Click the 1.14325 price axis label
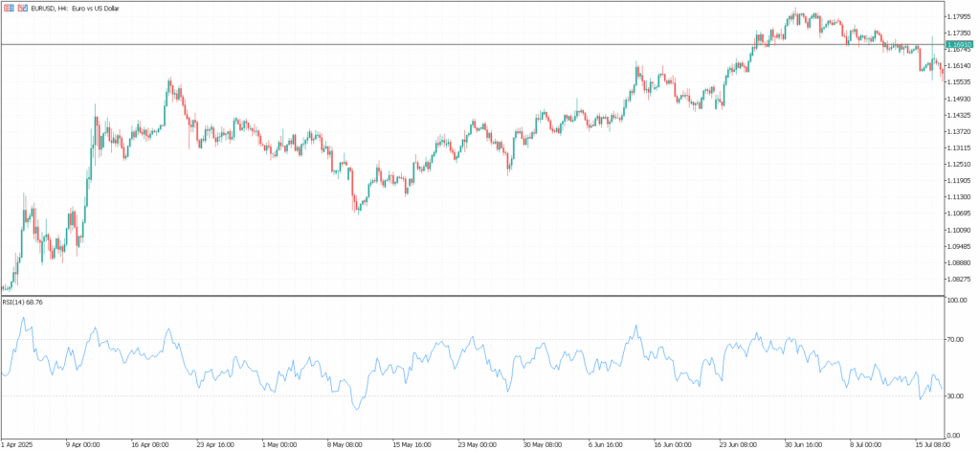This screenshot has height=451, width=980. 959,115
